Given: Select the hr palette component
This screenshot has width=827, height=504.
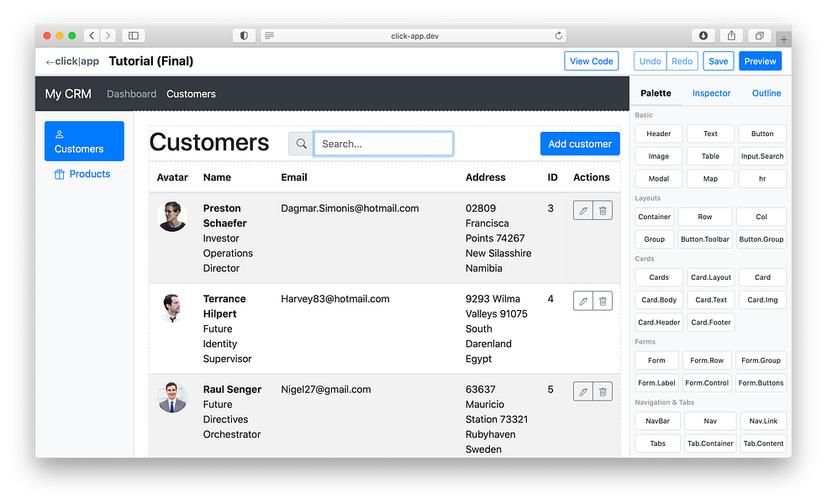Looking at the screenshot, I should tap(762, 179).
